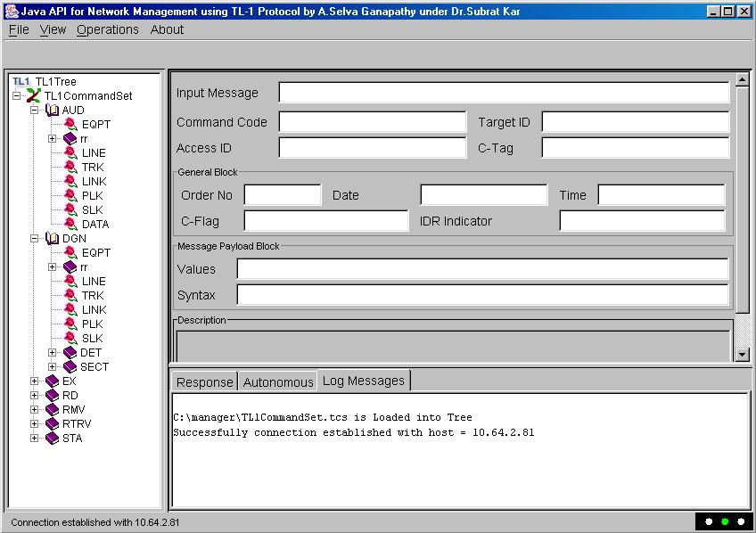Click the Values payload field
This screenshot has width=756, height=533.
[482, 268]
